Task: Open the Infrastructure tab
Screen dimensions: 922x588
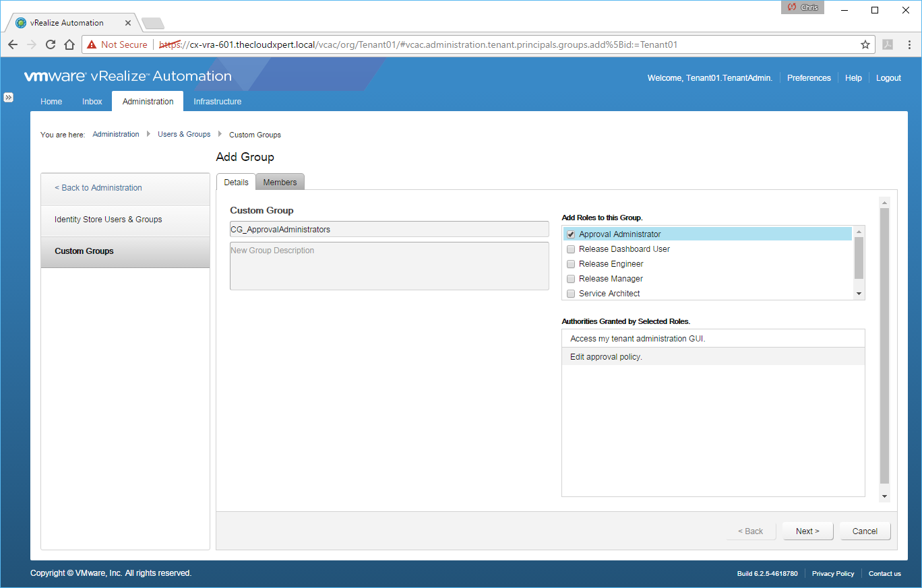Action: (x=217, y=102)
